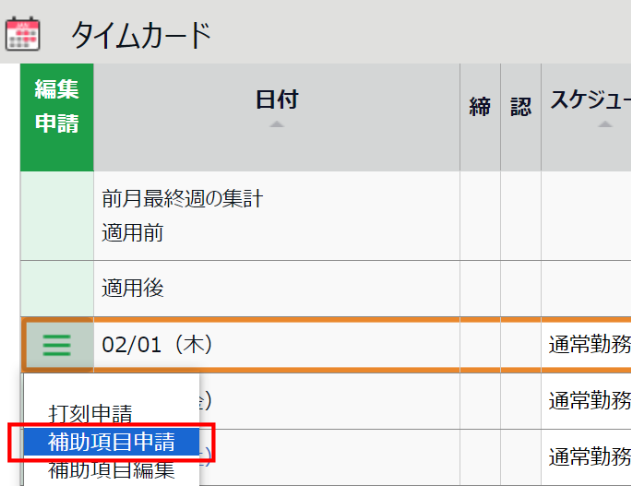This screenshot has width=631, height=486.
Task: Sort by the 日付 column arrow
Action: coord(276,124)
